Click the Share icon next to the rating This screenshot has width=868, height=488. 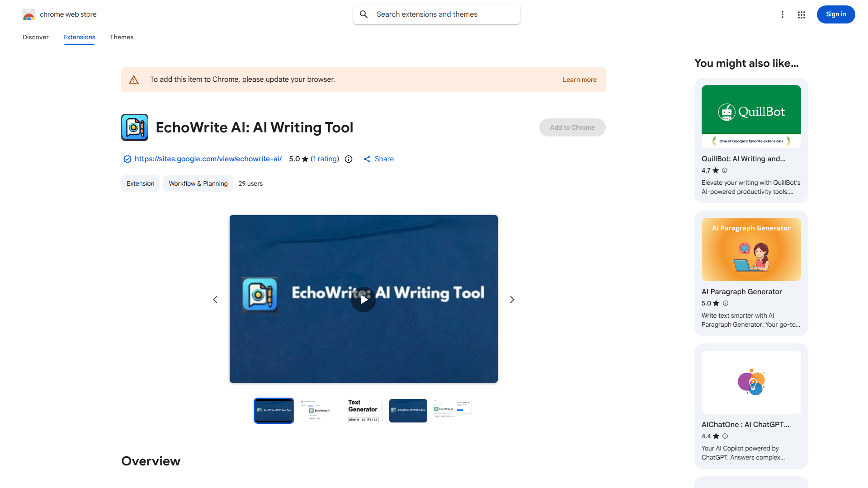(368, 159)
